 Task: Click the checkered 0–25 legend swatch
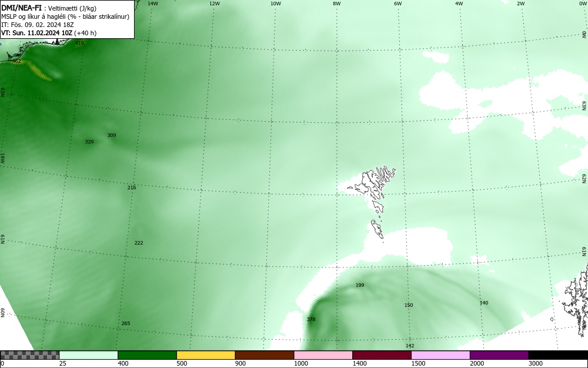[x=29, y=355]
